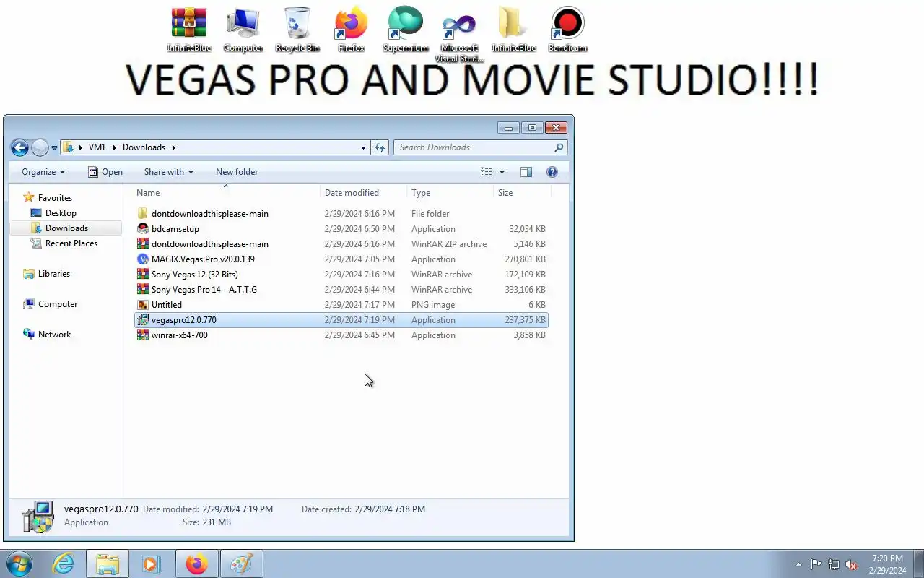This screenshot has height=578, width=924.
Task: Open Internet Explorer from taskbar
Action: pyautogui.click(x=64, y=564)
